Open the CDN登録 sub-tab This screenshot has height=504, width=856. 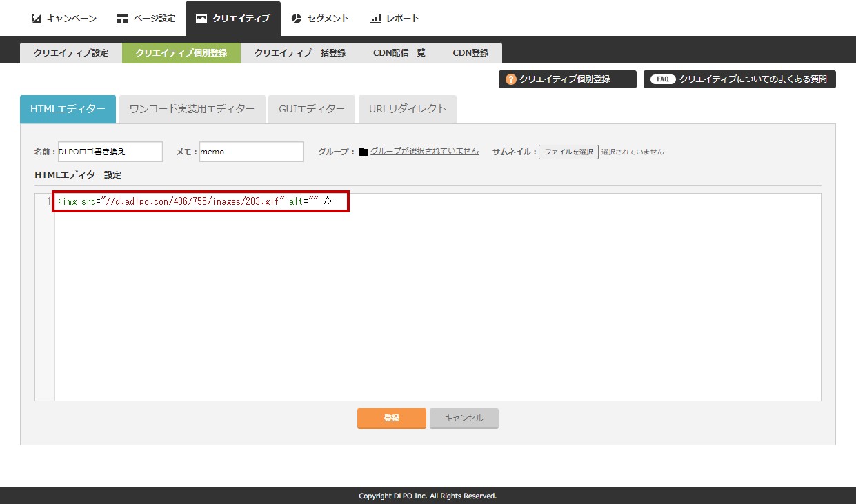click(x=470, y=53)
